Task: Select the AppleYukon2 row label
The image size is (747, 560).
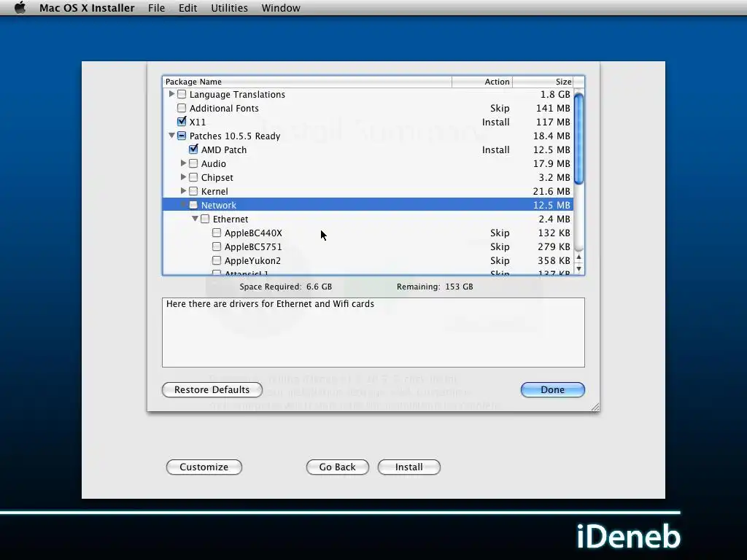Action: point(252,260)
